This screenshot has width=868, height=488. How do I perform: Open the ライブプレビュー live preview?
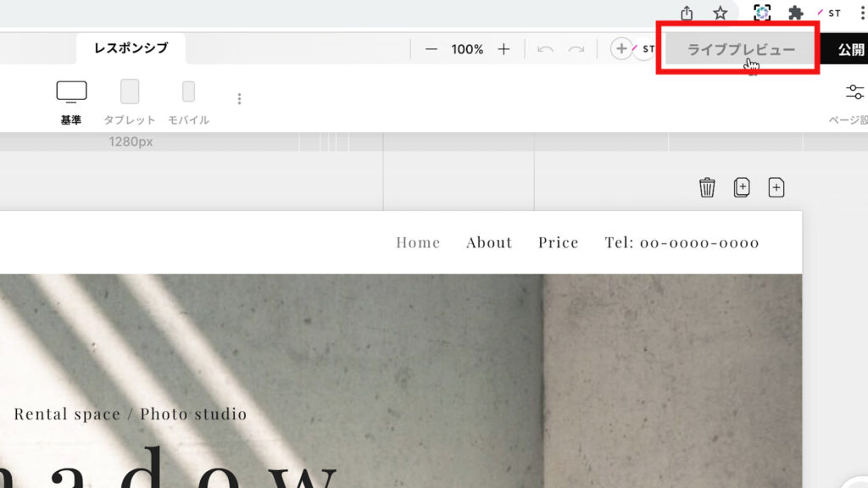tap(741, 49)
